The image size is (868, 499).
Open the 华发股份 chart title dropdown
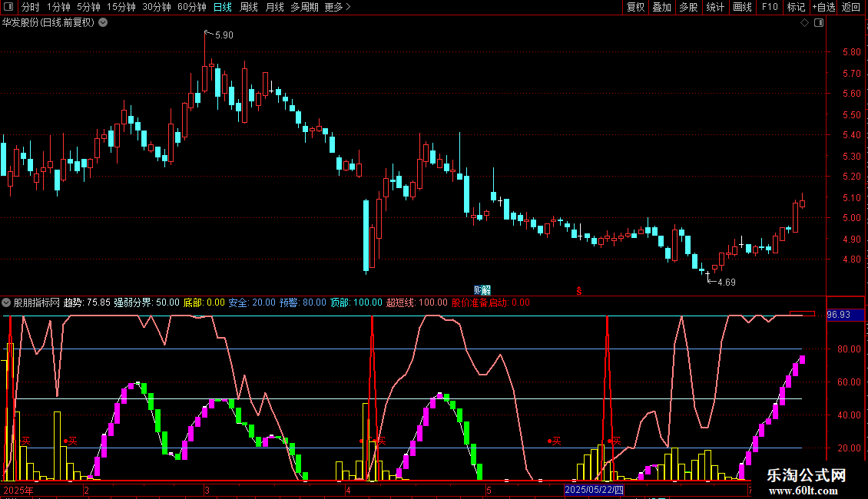[x=104, y=22]
